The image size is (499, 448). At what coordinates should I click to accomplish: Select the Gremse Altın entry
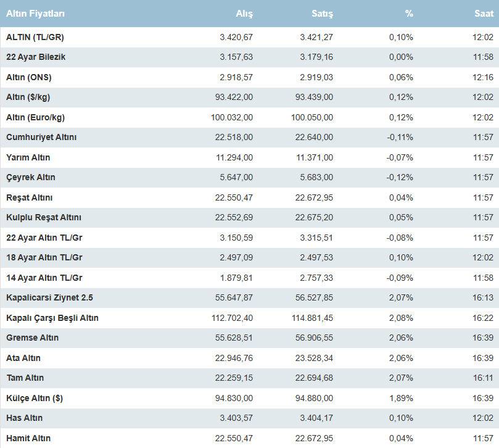coord(33,338)
